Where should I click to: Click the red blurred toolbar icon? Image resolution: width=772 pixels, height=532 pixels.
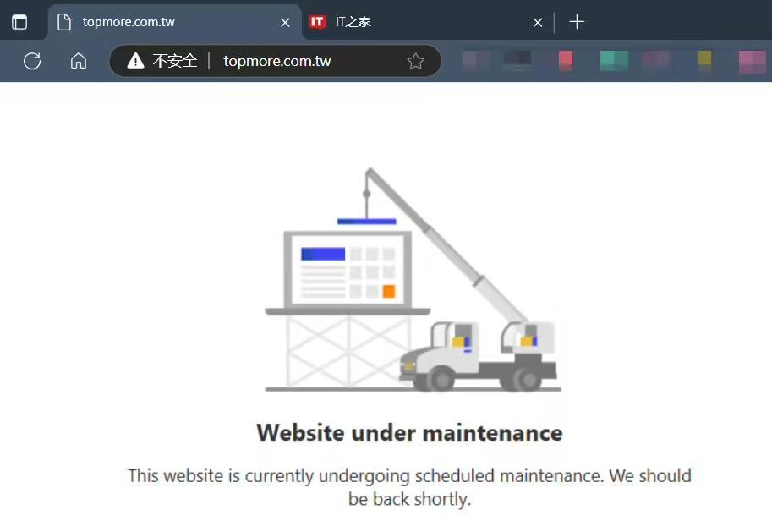[566, 61]
